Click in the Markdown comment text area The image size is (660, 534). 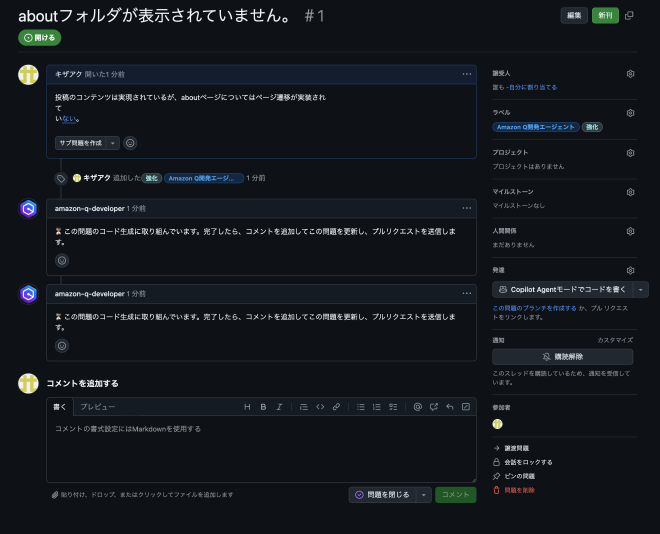[x=261, y=449]
